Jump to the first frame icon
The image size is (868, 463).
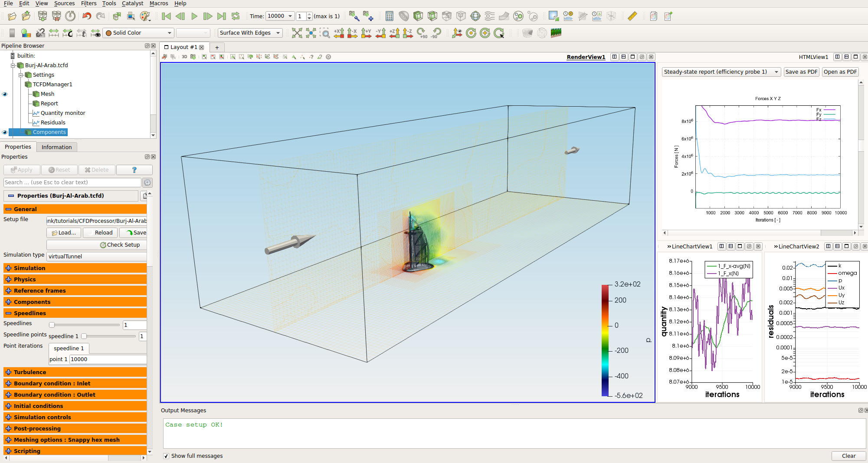pyautogui.click(x=166, y=16)
